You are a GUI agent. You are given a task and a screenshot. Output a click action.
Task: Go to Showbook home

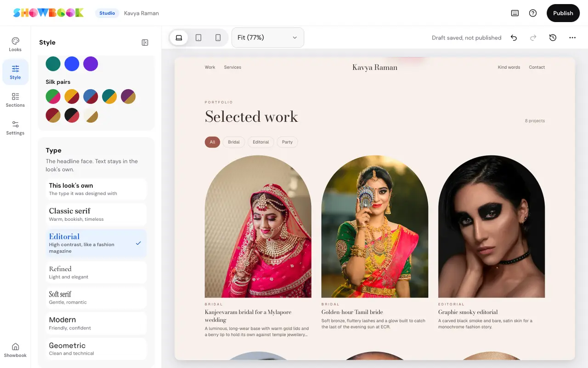click(15, 350)
